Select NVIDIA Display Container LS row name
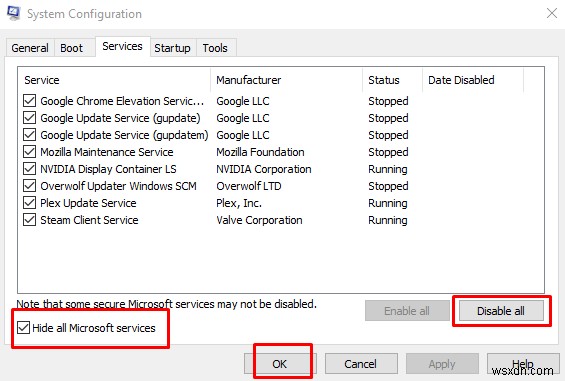565x381 pixels. [x=108, y=169]
